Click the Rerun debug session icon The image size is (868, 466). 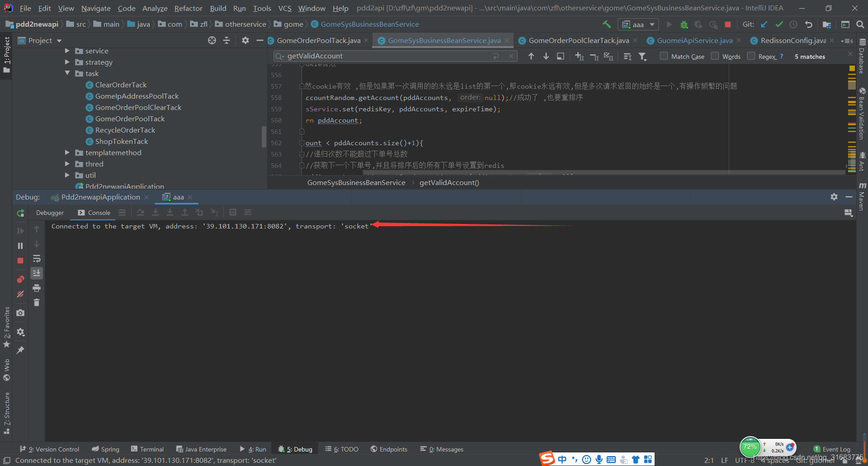20,213
